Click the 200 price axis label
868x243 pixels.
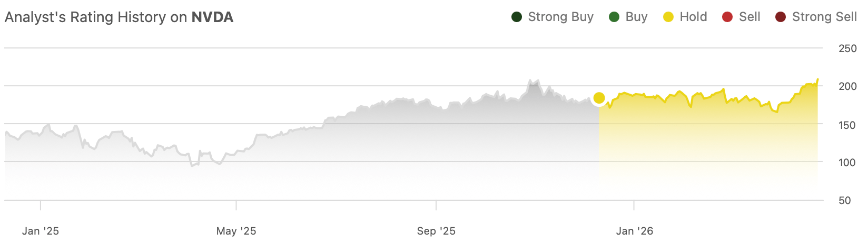click(847, 86)
